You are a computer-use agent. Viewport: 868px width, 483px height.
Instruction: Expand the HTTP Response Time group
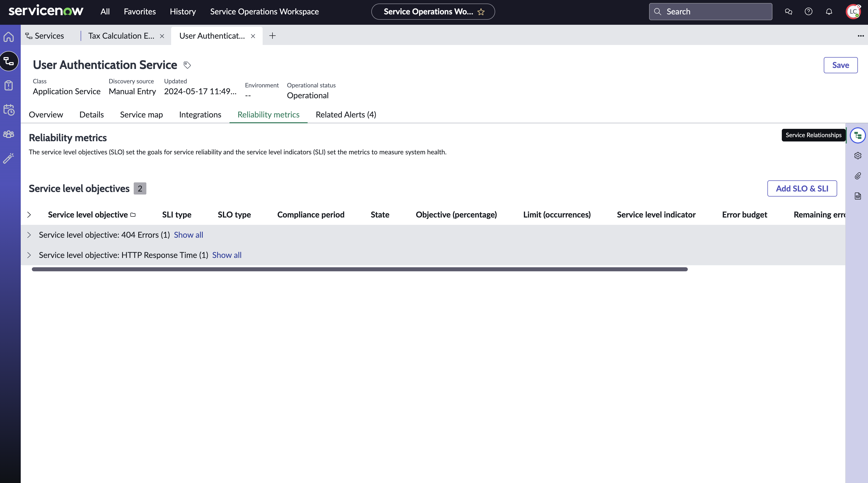point(29,255)
